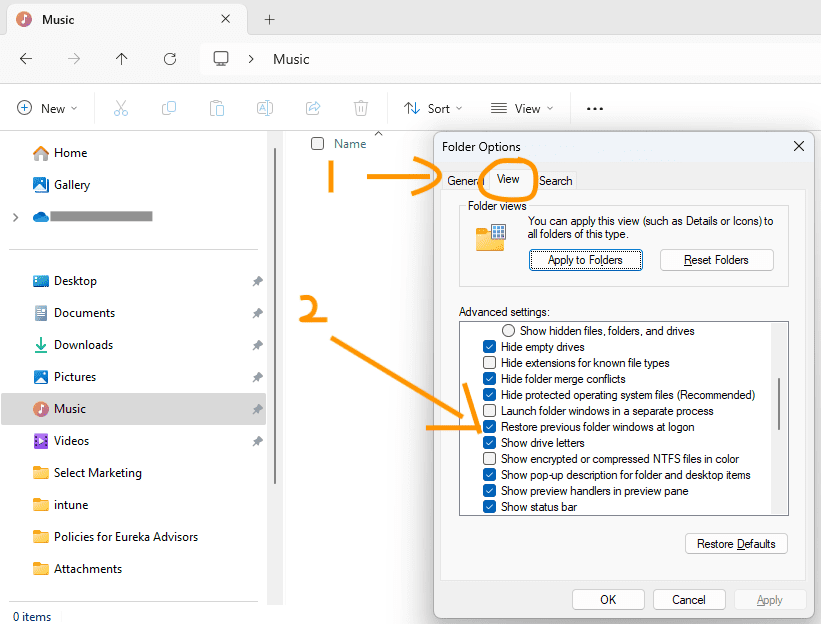Viewport: 821px width, 624px height.
Task: Click the This PC monitor icon in address bar
Action: tap(221, 58)
